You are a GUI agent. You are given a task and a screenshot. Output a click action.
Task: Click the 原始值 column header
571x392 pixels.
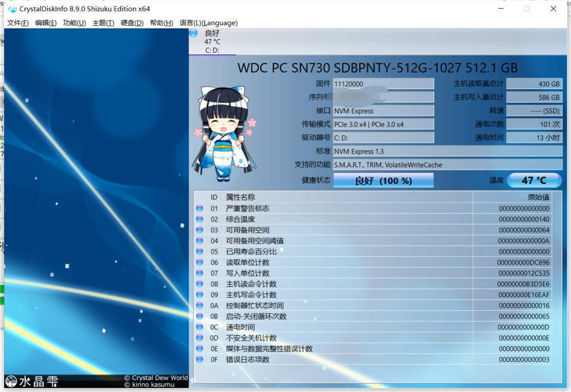pyautogui.click(x=538, y=197)
